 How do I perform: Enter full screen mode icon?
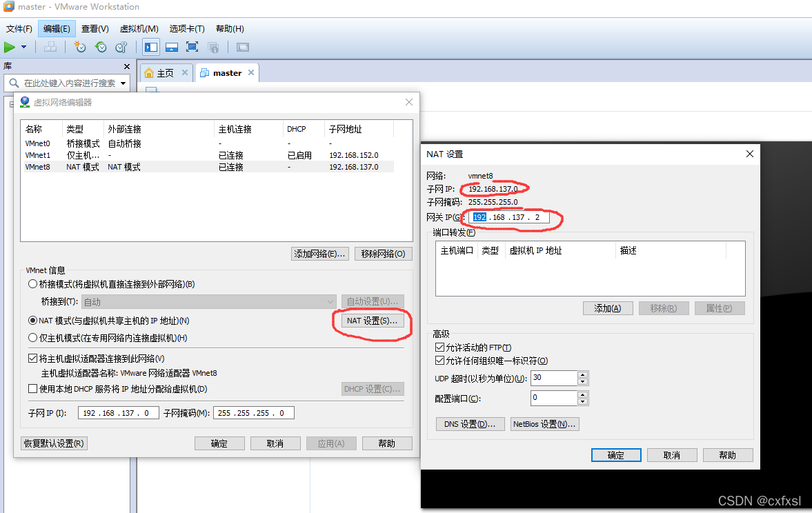[192, 47]
